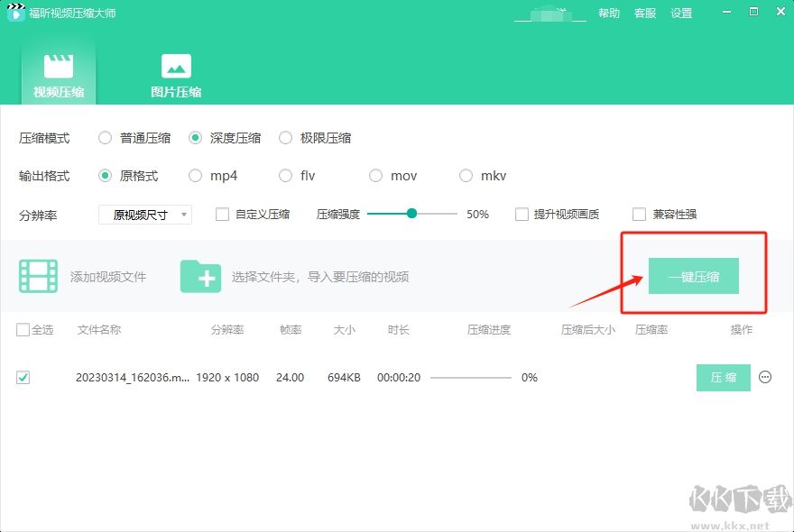794x532 pixels.
Task: Select 深度压缩 compression mode
Action: point(195,138)
